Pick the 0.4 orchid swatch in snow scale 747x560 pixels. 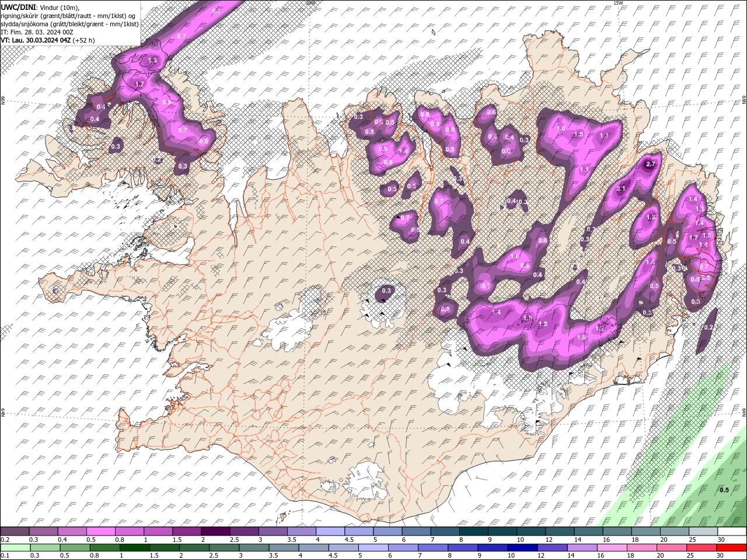72,531
